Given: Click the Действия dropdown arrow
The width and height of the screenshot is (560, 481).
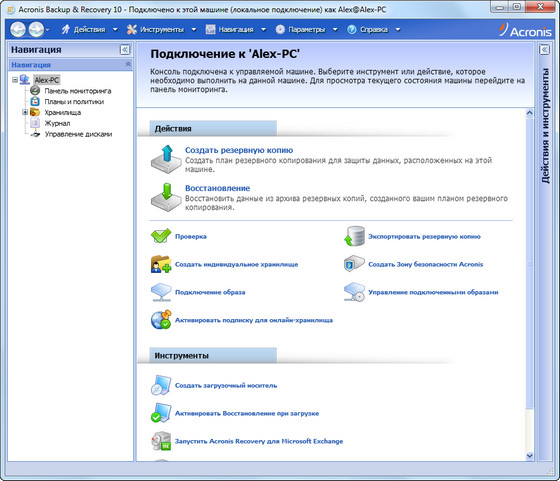Looking at the screenshot, I should point(115,30).
